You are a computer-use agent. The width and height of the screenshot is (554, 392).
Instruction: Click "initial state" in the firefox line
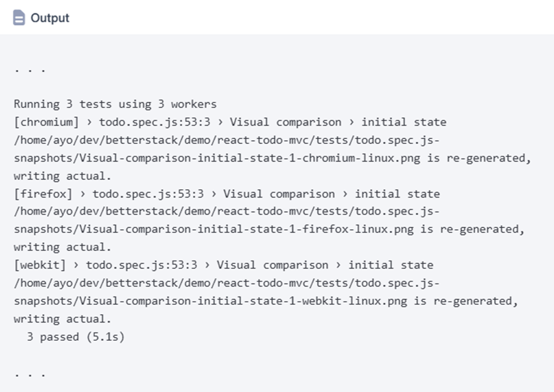tap(397, 194)
